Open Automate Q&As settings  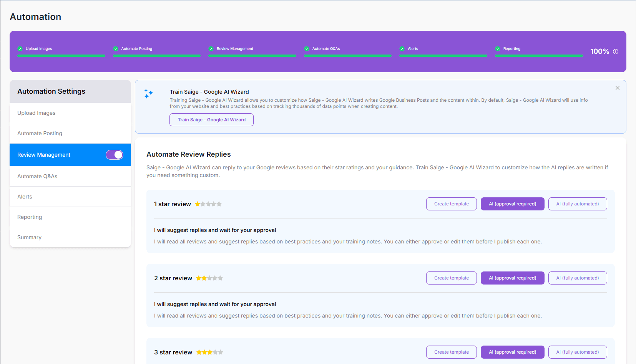tap(70, 176)
